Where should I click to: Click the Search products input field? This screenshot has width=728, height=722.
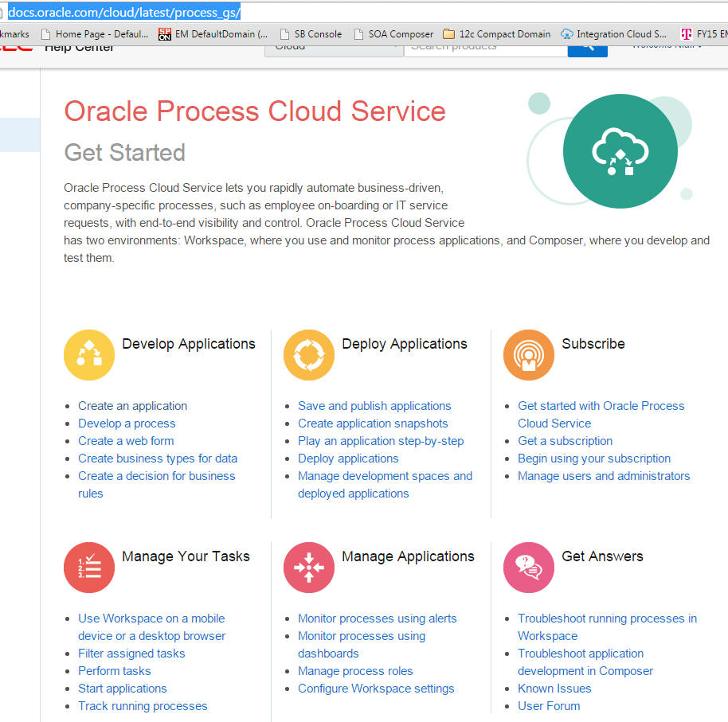[x=486, y=51]
